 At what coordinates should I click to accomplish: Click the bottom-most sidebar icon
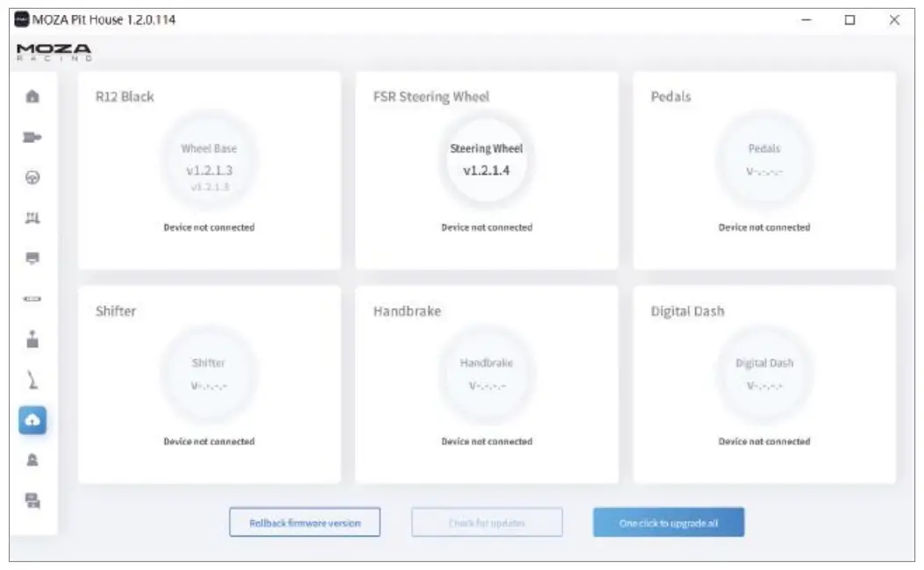[x=33, y=500]
